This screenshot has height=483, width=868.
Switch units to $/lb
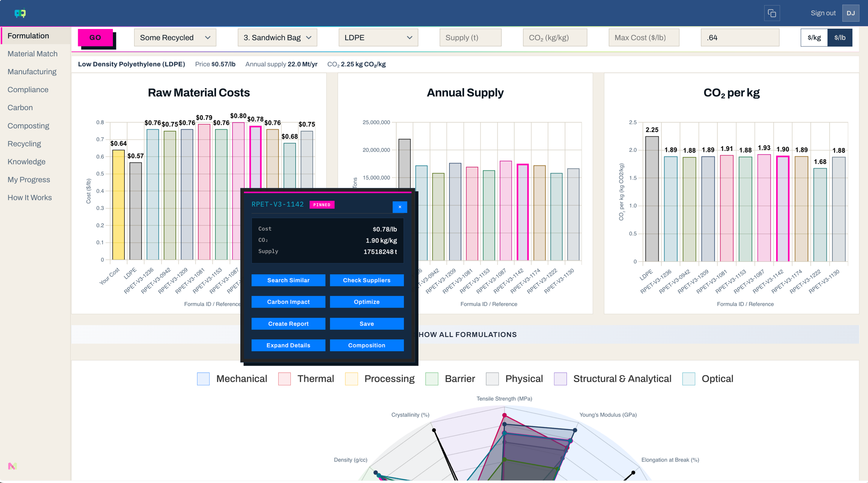(x=840, y=38)
